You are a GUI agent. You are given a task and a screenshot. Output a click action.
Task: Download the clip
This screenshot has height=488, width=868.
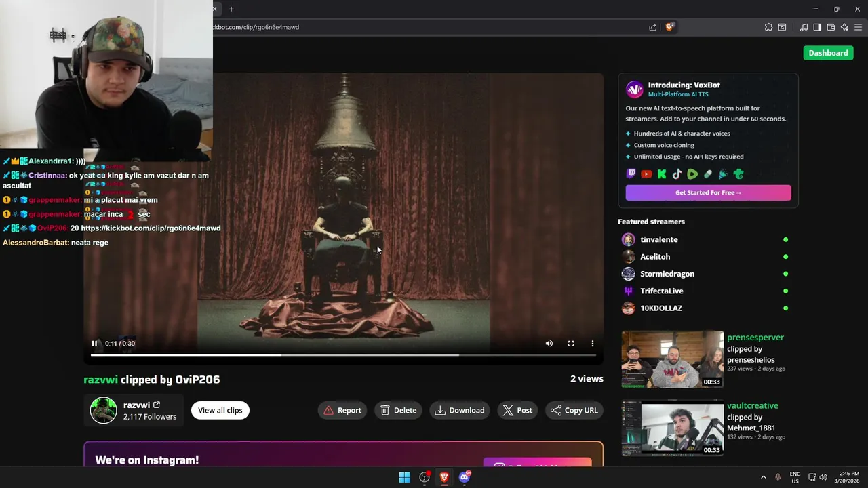click(x=460, y=410)
